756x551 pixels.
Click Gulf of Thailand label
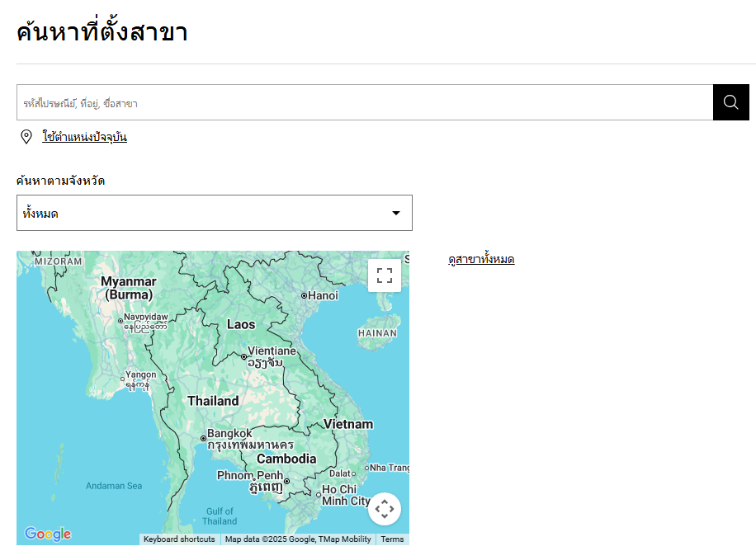point(220,516)
